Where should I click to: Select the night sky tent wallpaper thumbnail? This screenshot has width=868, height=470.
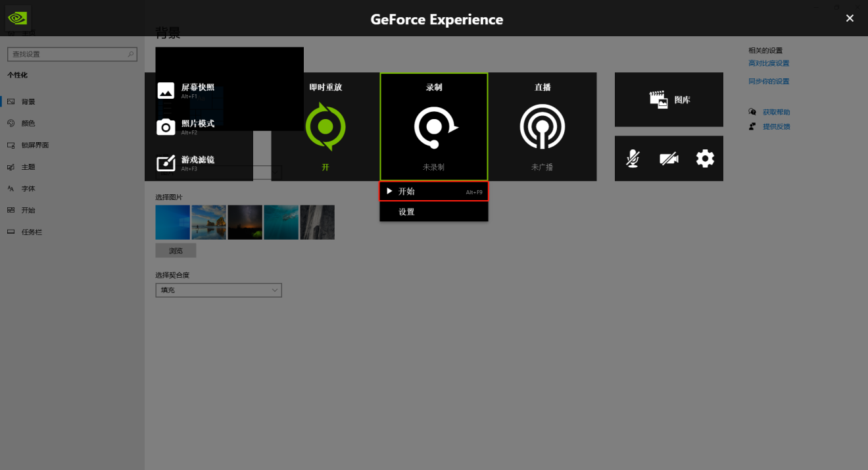pos(245,222)
